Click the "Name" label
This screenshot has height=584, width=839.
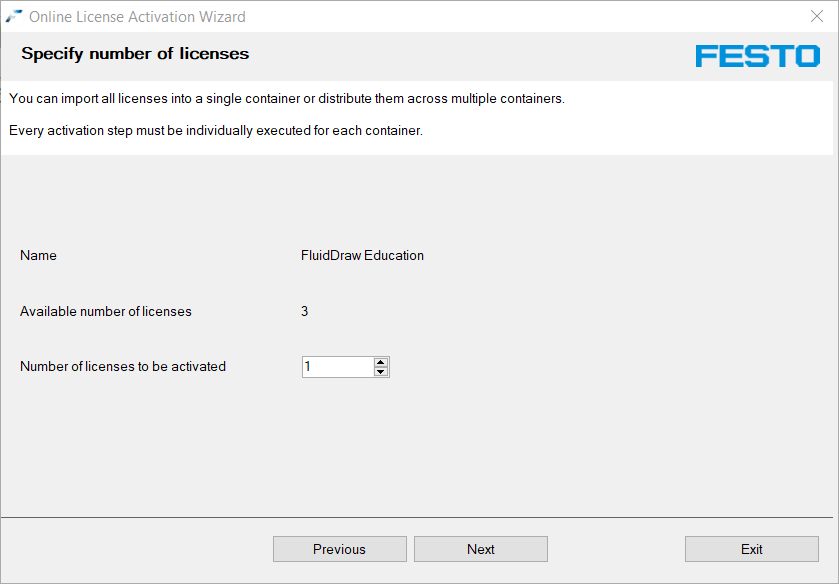(38, 255)
